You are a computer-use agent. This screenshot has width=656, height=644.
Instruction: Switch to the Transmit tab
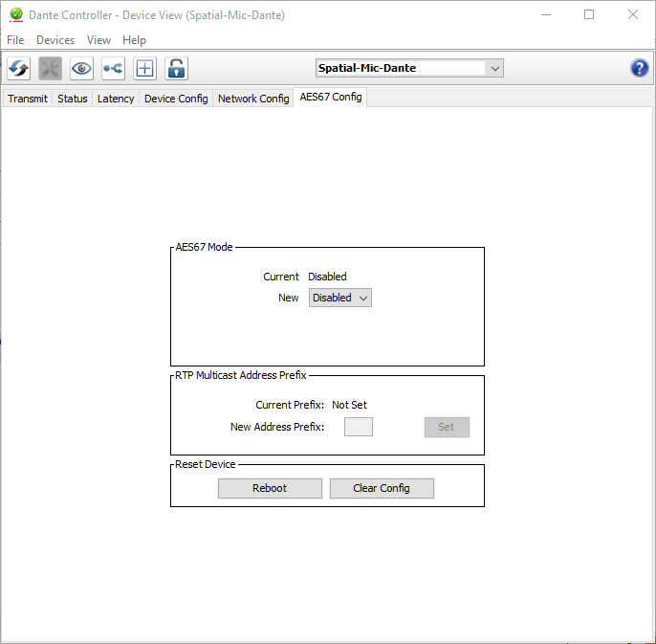pos(28,99)
